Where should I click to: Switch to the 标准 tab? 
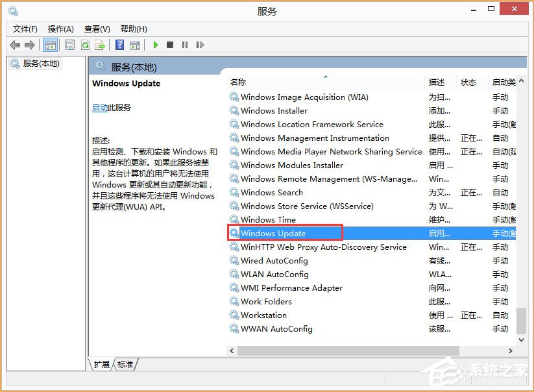(125, 365)
